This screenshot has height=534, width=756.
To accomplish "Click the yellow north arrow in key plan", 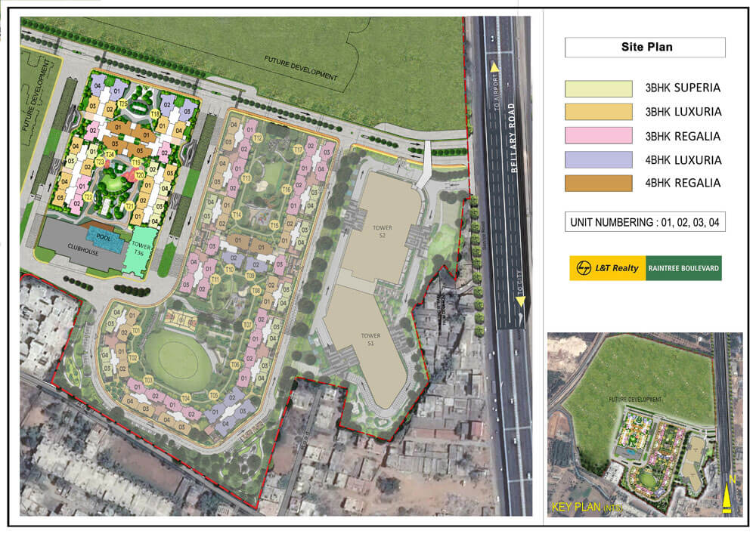I will (x=728, y=496).
